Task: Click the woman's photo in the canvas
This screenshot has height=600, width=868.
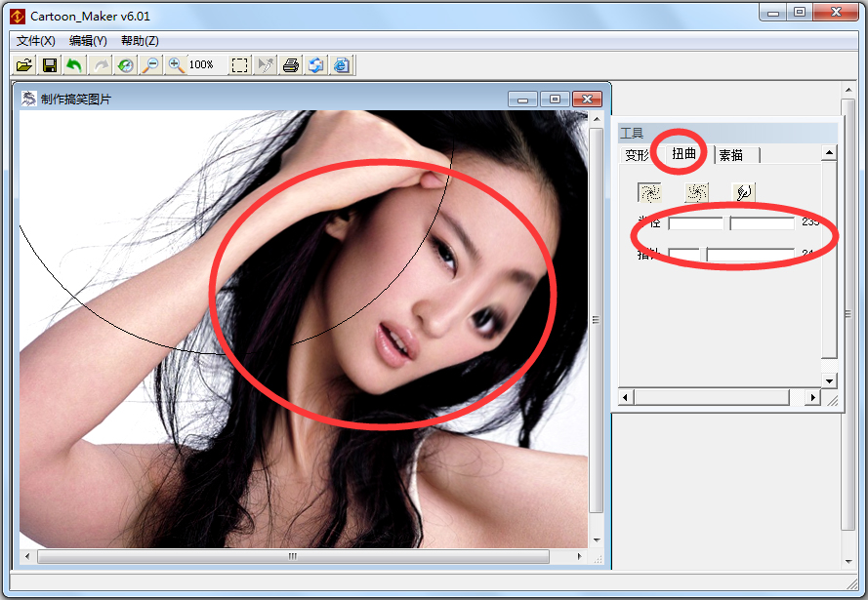Action: click(x=304, y=329)
